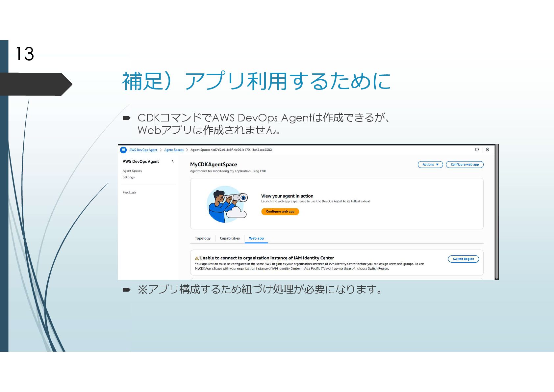
Task: Click the Agent Space ID breadcrumb text
Action: click(231, 150)
